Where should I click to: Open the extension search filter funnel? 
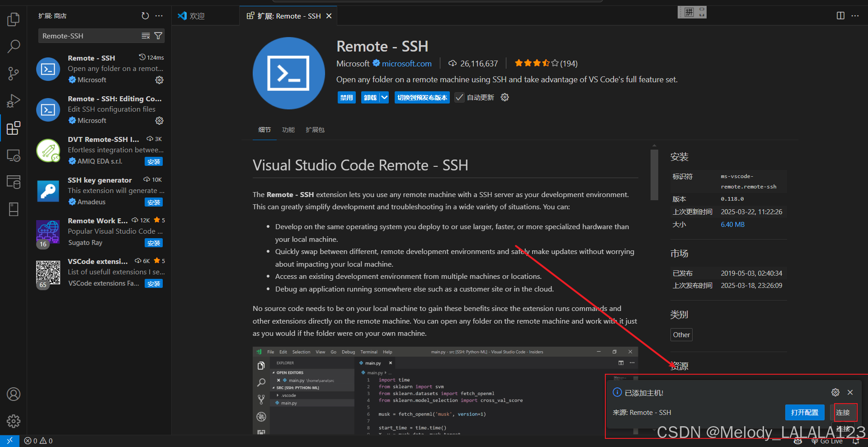[x=158, y=36]
